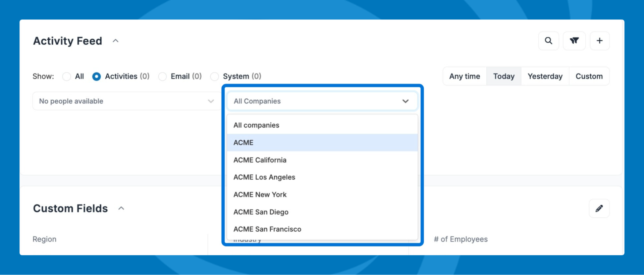Viewport: 644px width, 275px height.
Task: Open search in Activity Feed
Action: (x=548, y=41)
